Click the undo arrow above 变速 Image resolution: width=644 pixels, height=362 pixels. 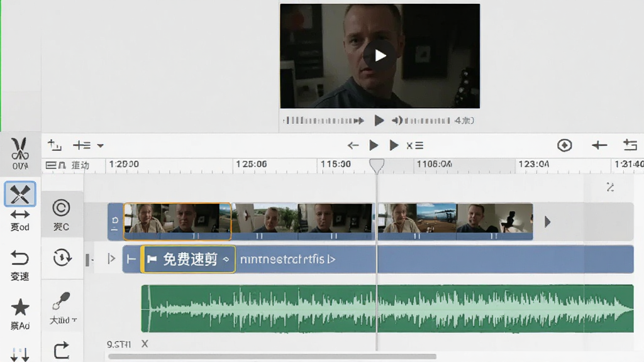coord(19,258)
